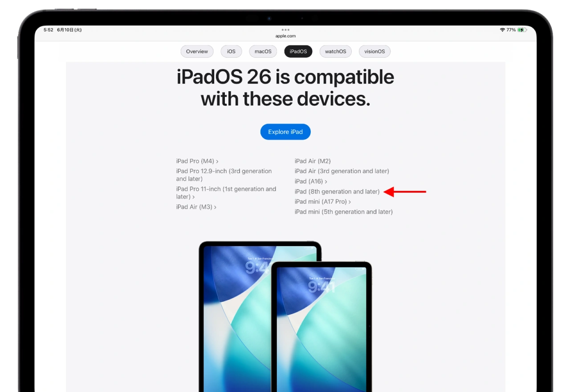Switch to the visionOS tab
The height and width of the screenshot is (392, 570).
[375, 52]
